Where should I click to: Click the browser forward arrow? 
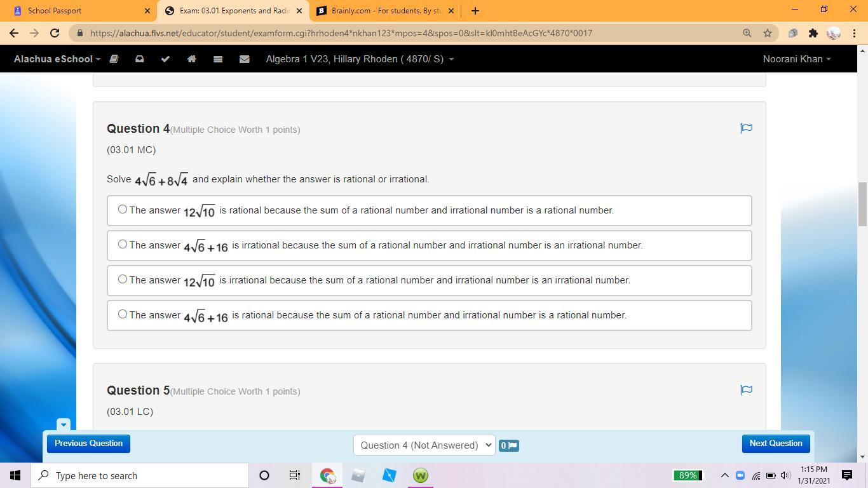pos(34,33)
